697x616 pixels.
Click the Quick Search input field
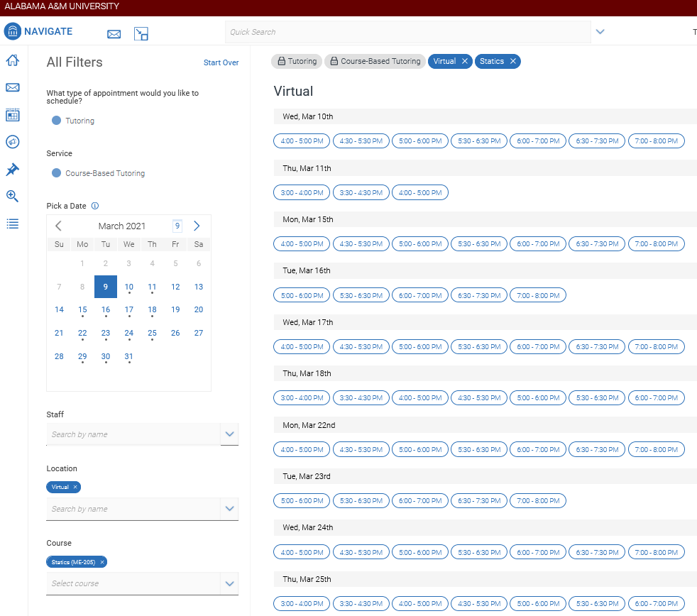click(x=407, y=32)
